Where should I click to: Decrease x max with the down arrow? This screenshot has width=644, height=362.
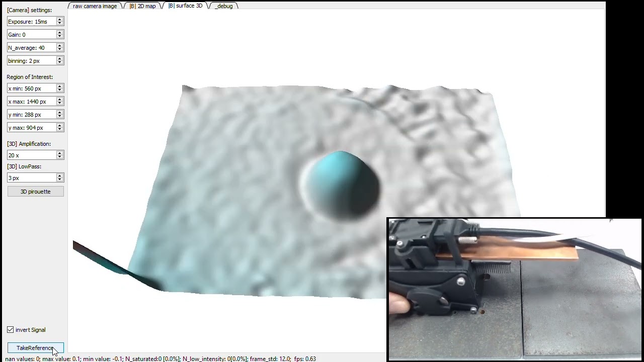pyautogui.click(x=60, y=104)
